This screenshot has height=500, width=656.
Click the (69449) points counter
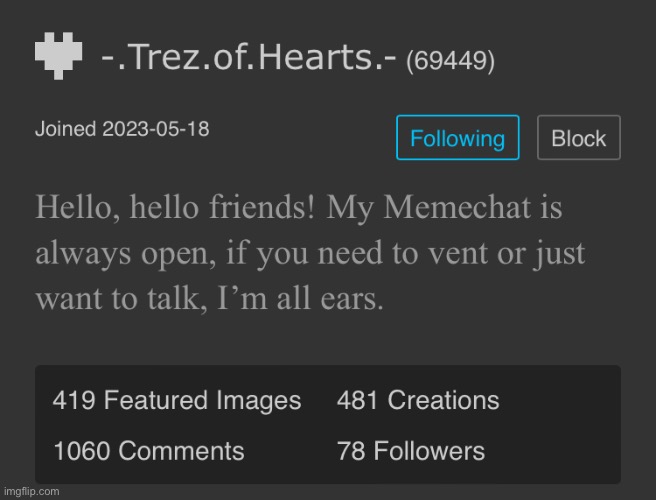click(x=450, y=61)
